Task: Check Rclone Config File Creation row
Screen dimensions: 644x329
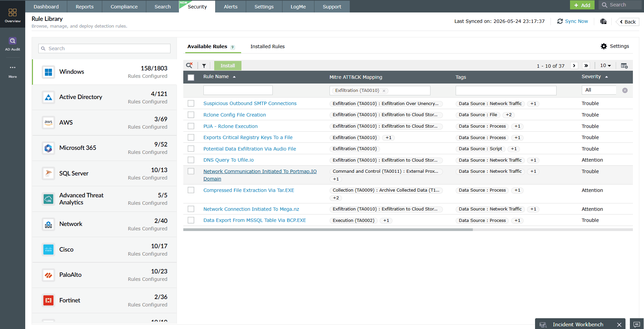Action: tap(191, 115)
